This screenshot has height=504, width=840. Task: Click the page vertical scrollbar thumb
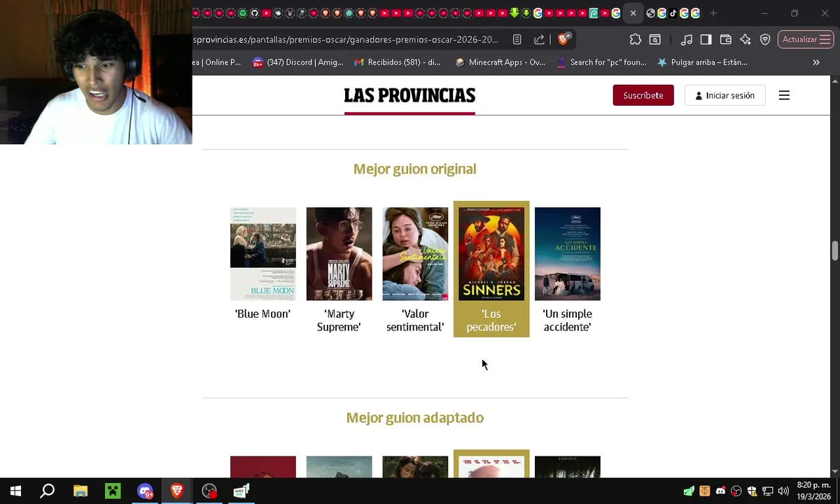(x=834, y=251)
